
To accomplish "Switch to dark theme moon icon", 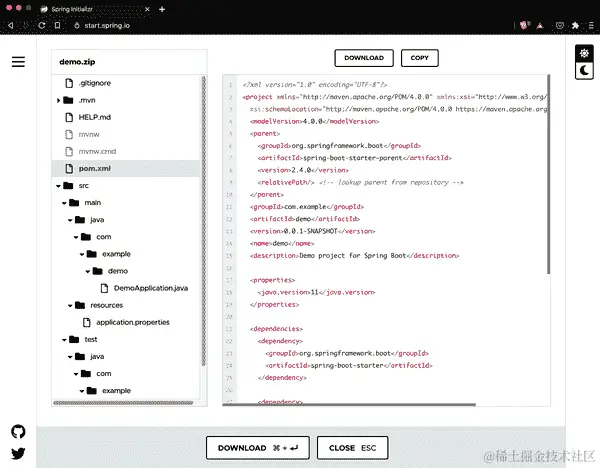I will pyautogui.click(x=584, y=70).
